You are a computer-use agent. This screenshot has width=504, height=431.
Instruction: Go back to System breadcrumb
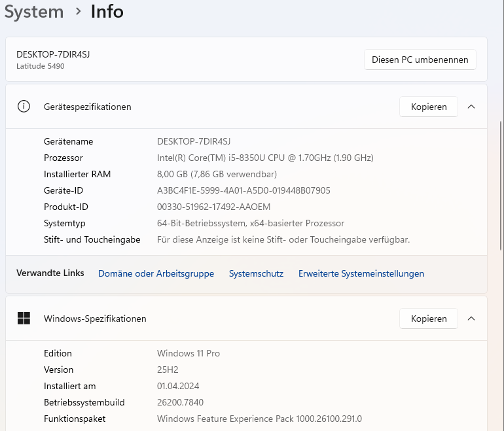[x=34, y=12]
